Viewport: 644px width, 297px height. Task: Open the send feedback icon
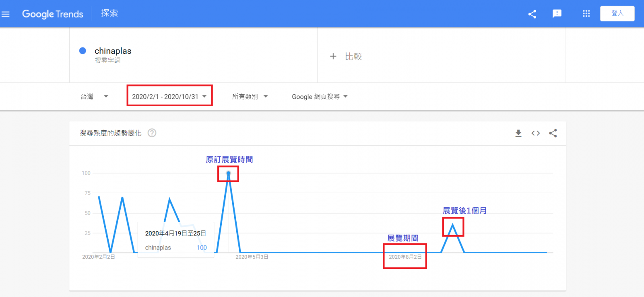557,14
